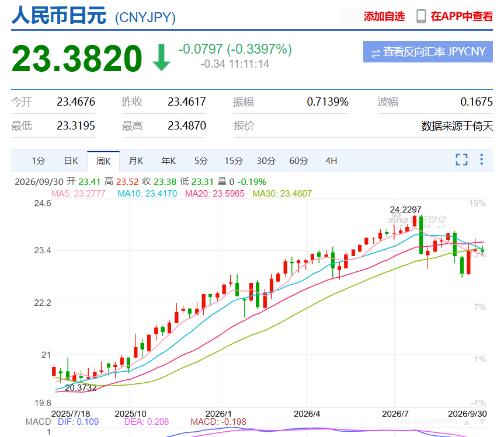Click the 24.2297 high price label on chart
504x437 pixels.
click(405, 209)
